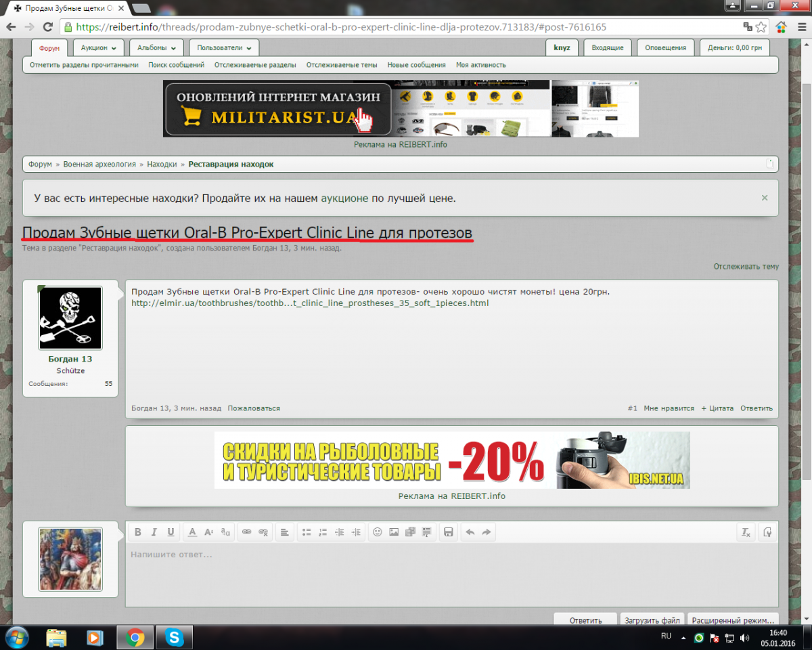The width and height of the screenshot is (812, 650).
Task: Open the Оповещения alerts tab
Action: [x=665, y=47]
